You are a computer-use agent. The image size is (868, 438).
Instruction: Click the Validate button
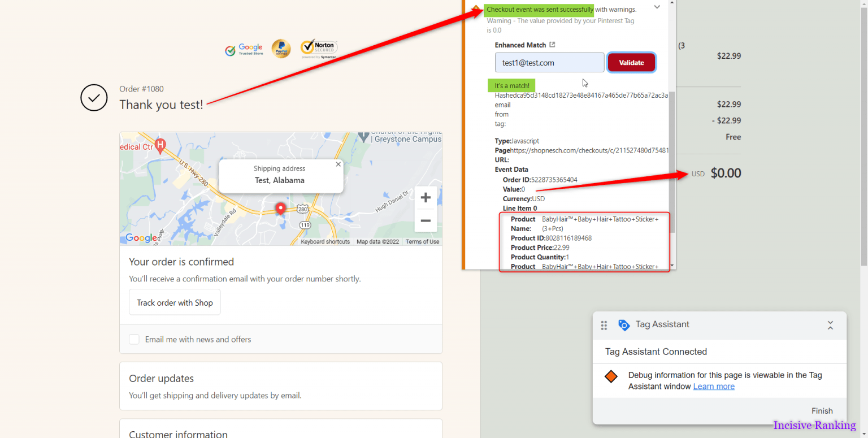(631, 62)
